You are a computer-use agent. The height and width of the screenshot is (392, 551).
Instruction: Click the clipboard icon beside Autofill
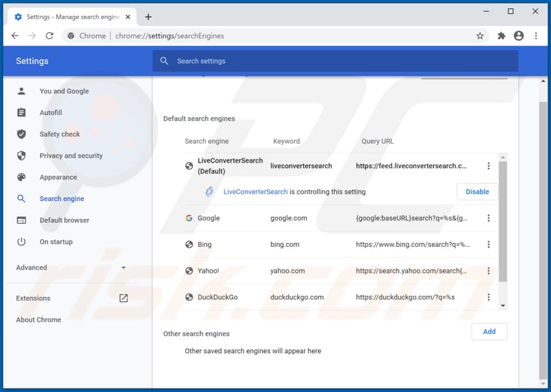[22, 112]
